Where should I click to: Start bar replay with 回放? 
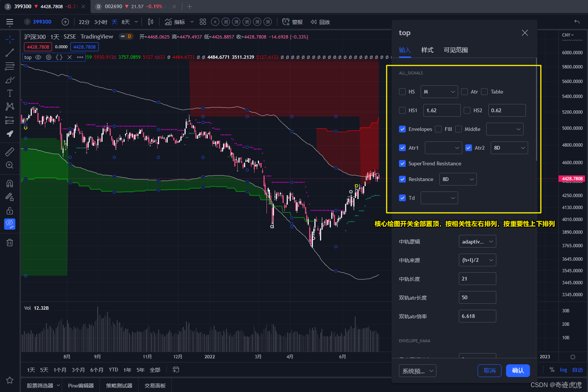click(320, 22)
